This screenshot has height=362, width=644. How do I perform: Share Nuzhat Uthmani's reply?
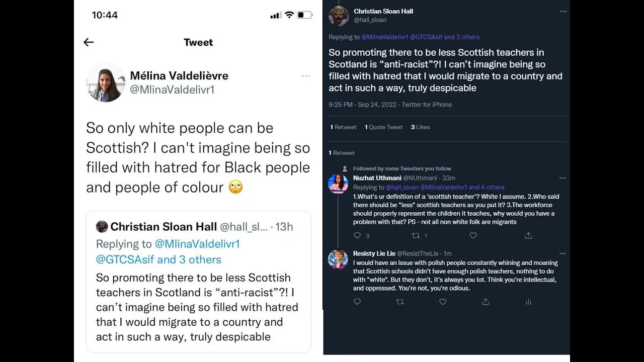(x=528, y=235)
